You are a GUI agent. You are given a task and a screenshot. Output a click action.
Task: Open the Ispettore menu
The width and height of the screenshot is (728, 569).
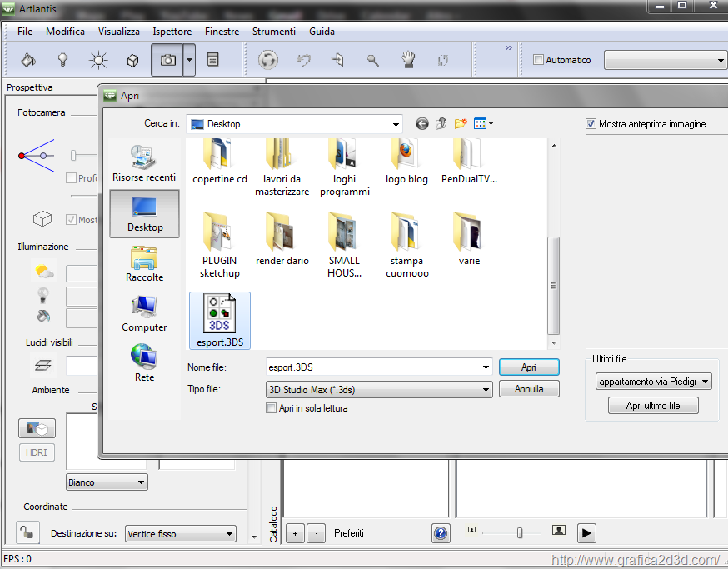[x=172, y=32]
